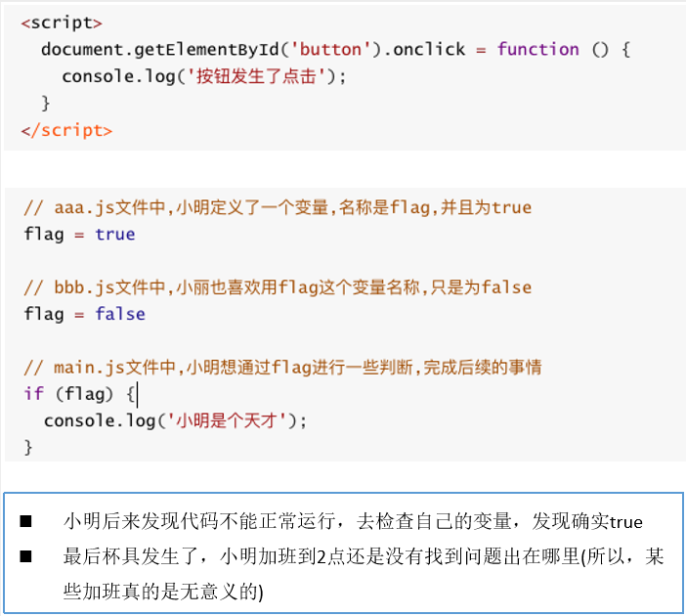The width and height of the screenshot is (686, 616).
Task: Click the first square bullet in the note box
Action: coord(26,522)
